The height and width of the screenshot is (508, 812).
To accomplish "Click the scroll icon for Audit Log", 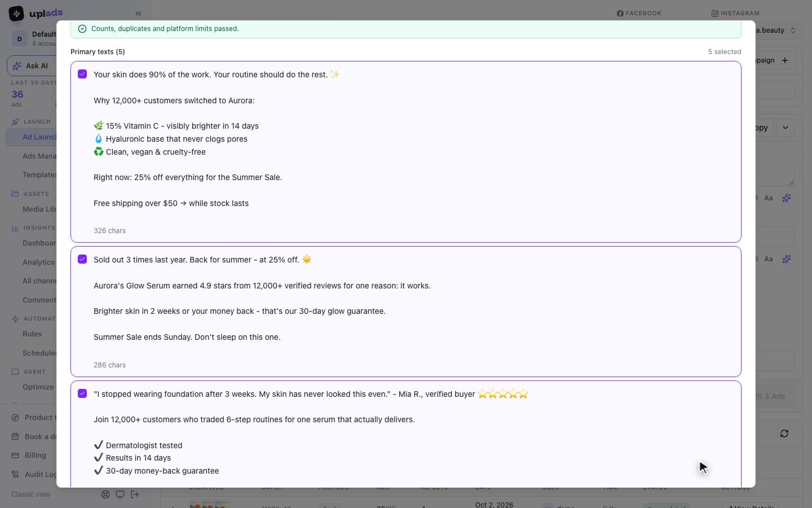I will pos(15,474).
